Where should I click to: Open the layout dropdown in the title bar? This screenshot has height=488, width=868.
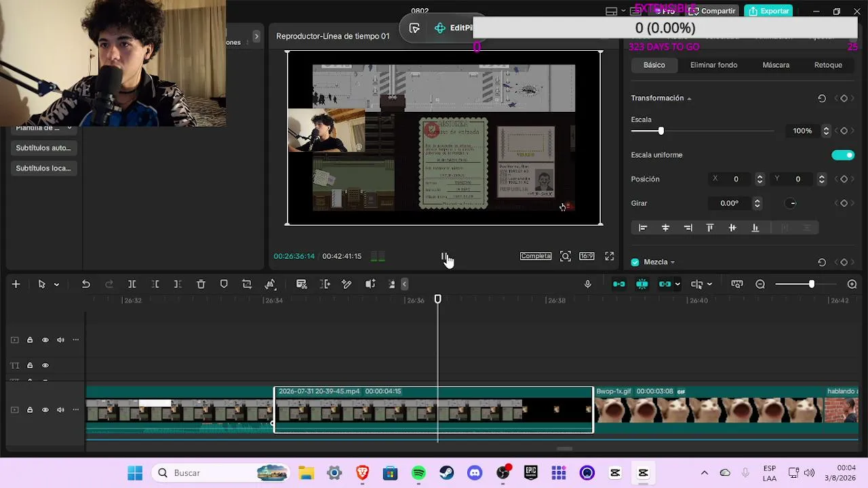click(x=623, y=11)
